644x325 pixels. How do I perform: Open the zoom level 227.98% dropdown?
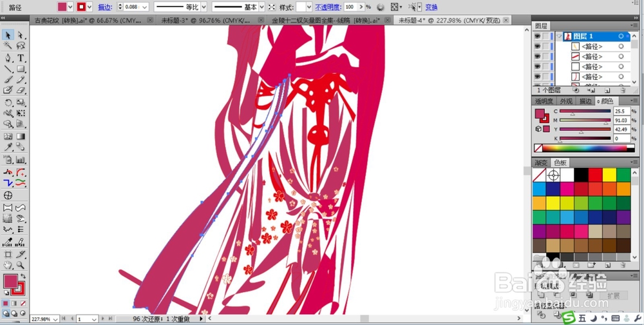click(x=55, y=319)
